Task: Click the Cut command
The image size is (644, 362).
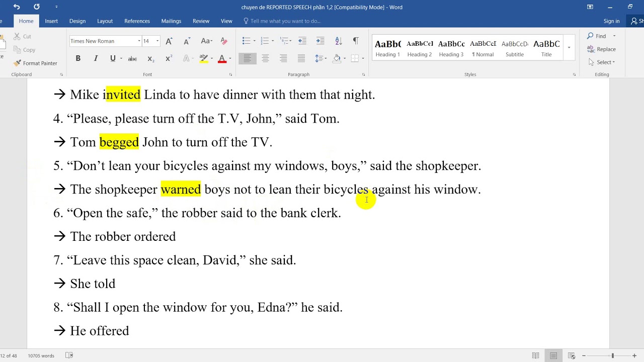Action: pyautogui.click(x=22, y=36)
